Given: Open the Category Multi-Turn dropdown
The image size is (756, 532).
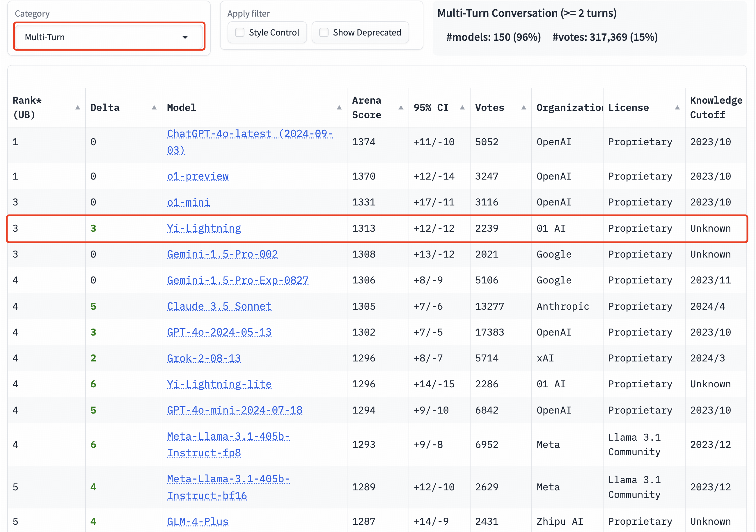Looking at the screenshot, I should (x=109, y=37).
